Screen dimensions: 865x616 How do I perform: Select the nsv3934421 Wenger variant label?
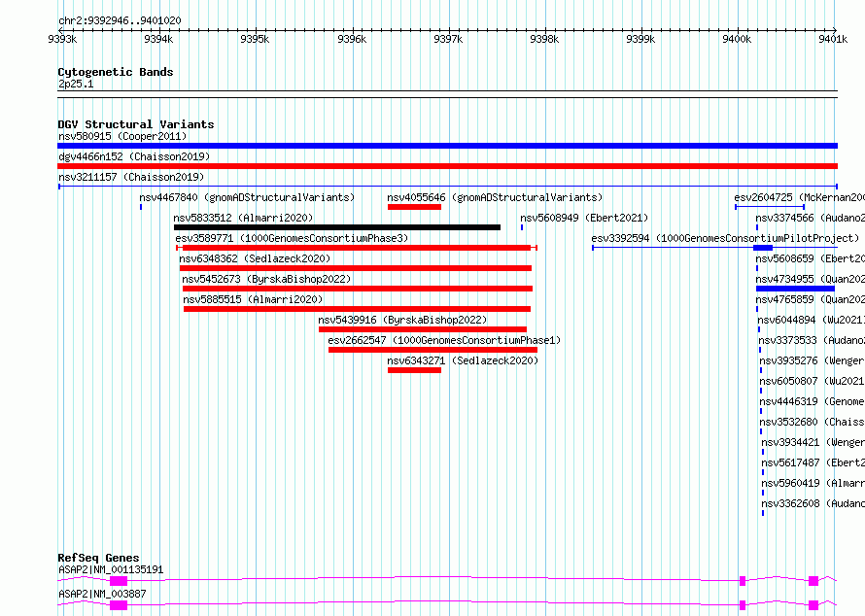813,442
